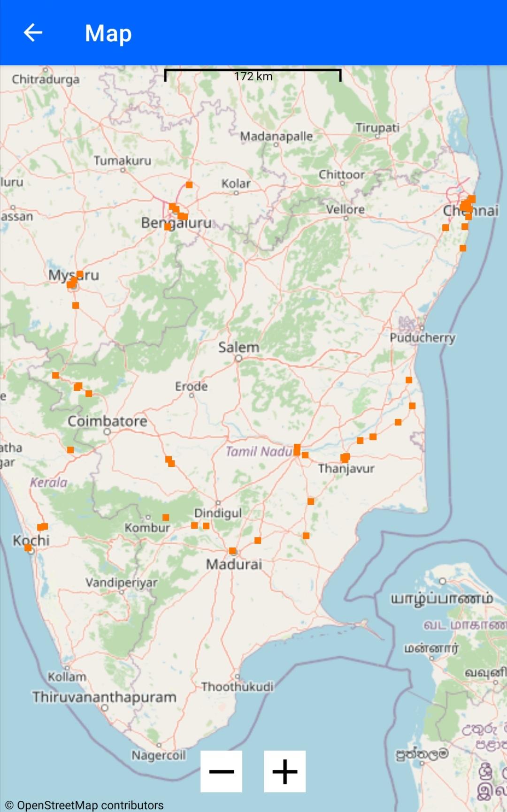Click the Puducherry city label
Image resolution: width=507 pixels, height=812 pixels.
(422, 338)
